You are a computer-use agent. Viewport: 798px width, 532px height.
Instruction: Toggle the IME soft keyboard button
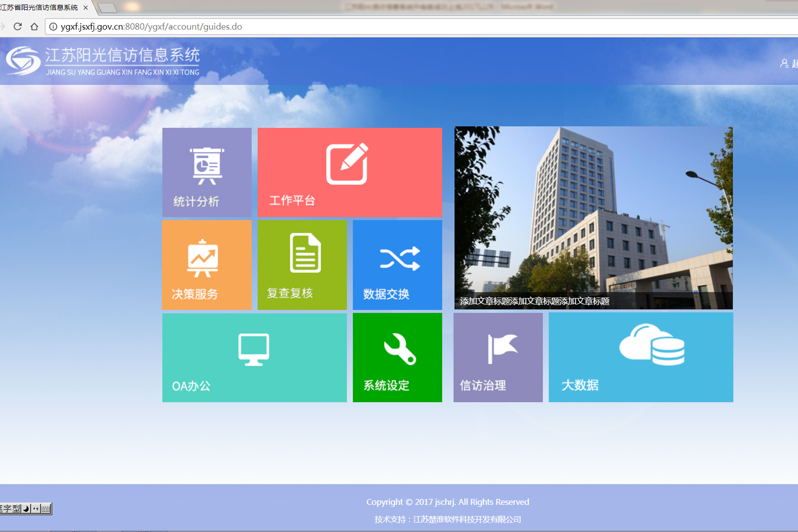click(46, 508)
